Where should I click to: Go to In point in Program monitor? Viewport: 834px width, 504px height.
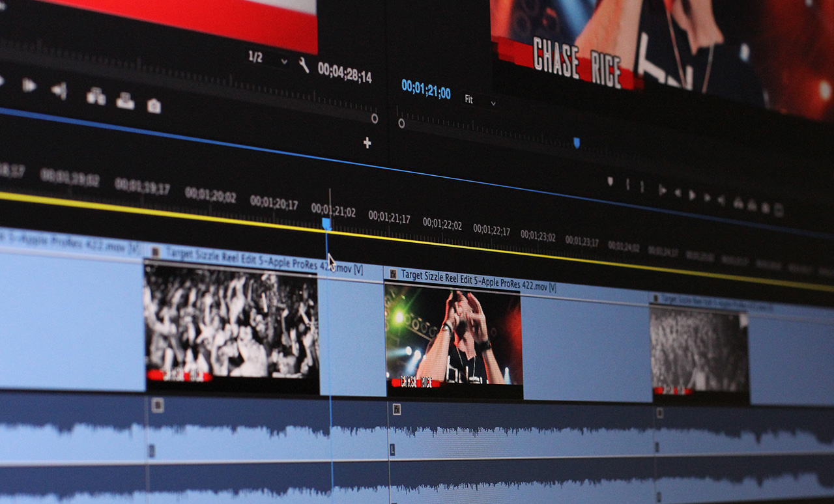click(x=662, y=189)
